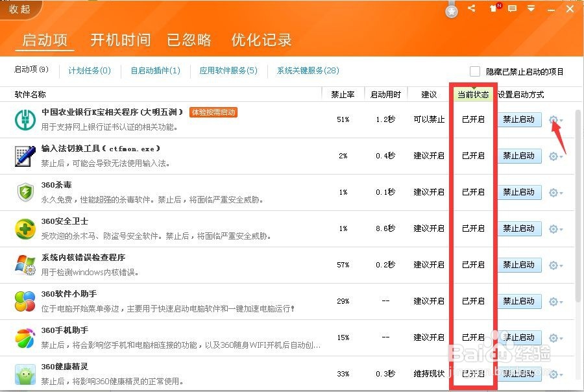The image size is (584, 392).
Task: Sort by the 启动用时 column header
Action: (x=385, y=95)
